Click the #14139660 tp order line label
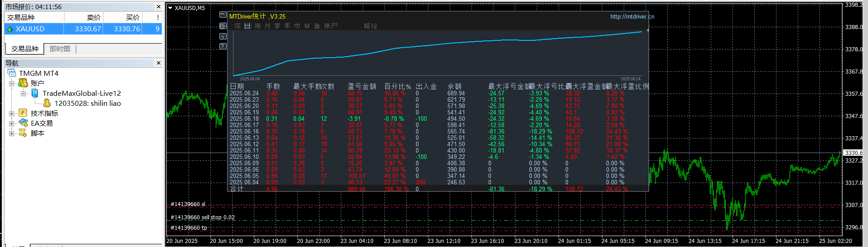This screenshot has width=868, height=247. [189, 228]
